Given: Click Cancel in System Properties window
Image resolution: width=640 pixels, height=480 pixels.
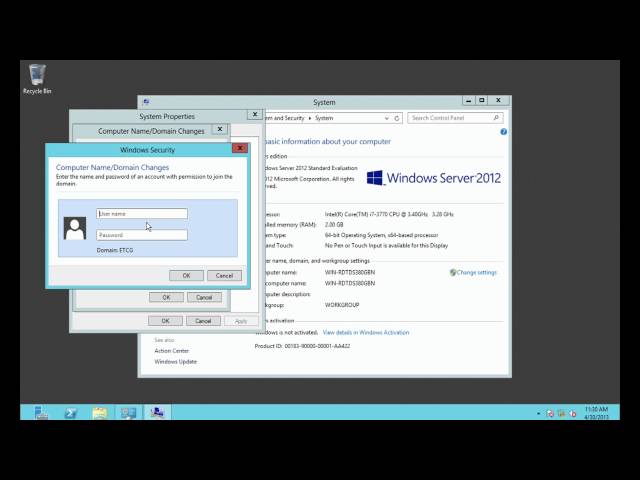Looking at the screenshot, I should click(x=203, y=321).
